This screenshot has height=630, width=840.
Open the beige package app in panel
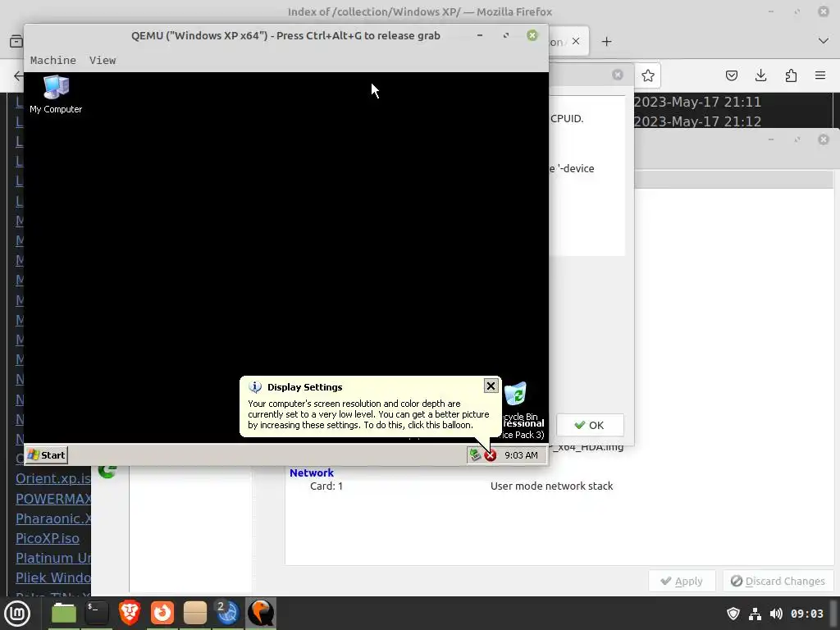pyautogui.click(x=195, y=614)
